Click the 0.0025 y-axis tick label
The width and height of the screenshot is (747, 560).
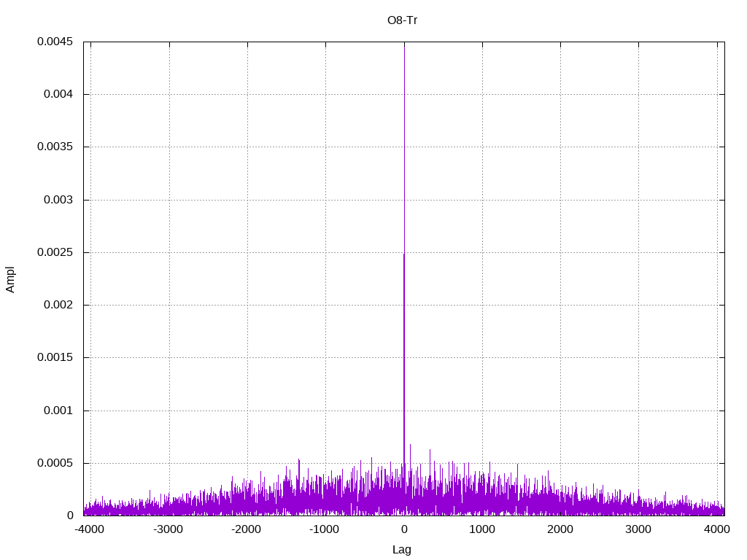point(55,252)
